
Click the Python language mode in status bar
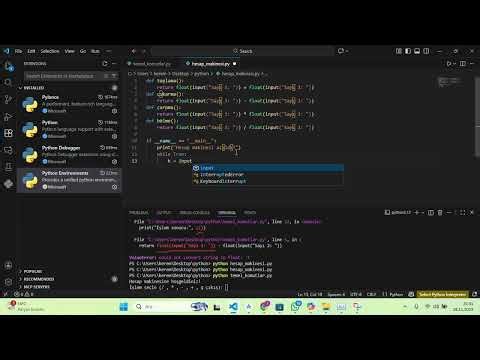pyautogui.click(x=396, y=294)
